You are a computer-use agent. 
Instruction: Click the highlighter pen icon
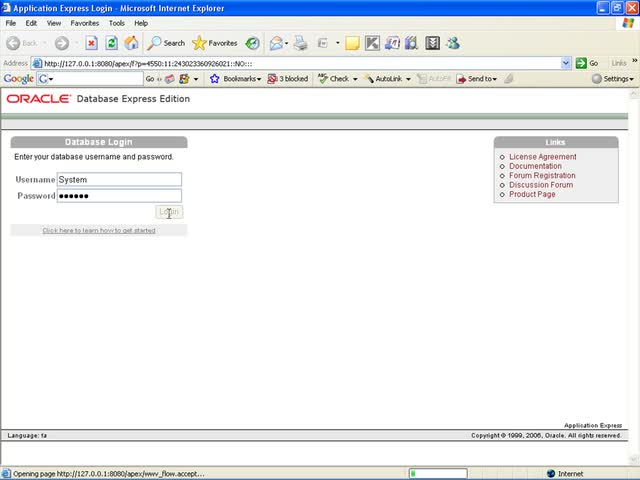pos(509,79)
